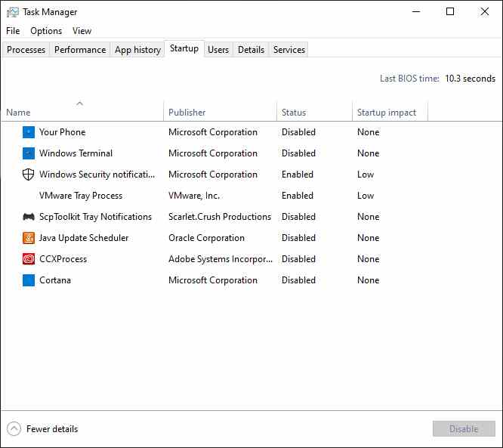Viewport: 503px width, 448px height.
Task: Click the CCXProcess Adobe icon
Action: pyautogui.click(x=29, y=259)
